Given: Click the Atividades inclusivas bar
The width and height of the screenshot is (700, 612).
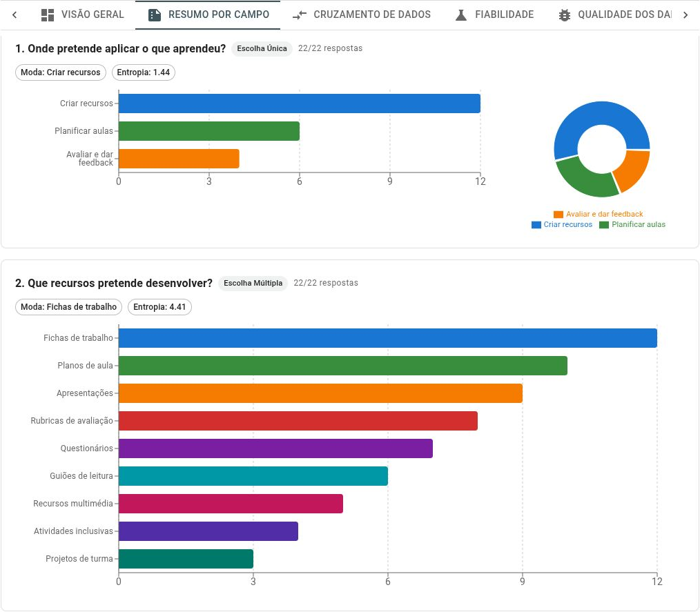Looking at the screenshot, I should [x=208, y=531].
